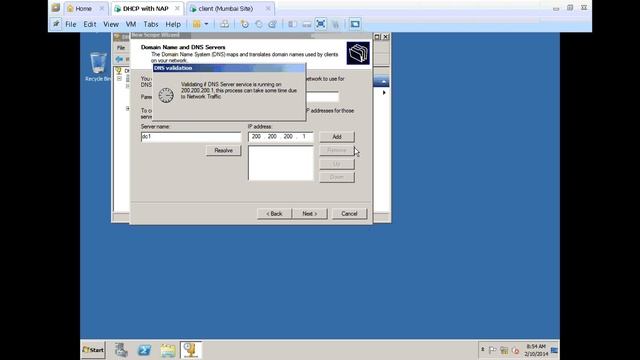Click the DHCP console taskbar icon
The image size is (640, 360).
191,350
